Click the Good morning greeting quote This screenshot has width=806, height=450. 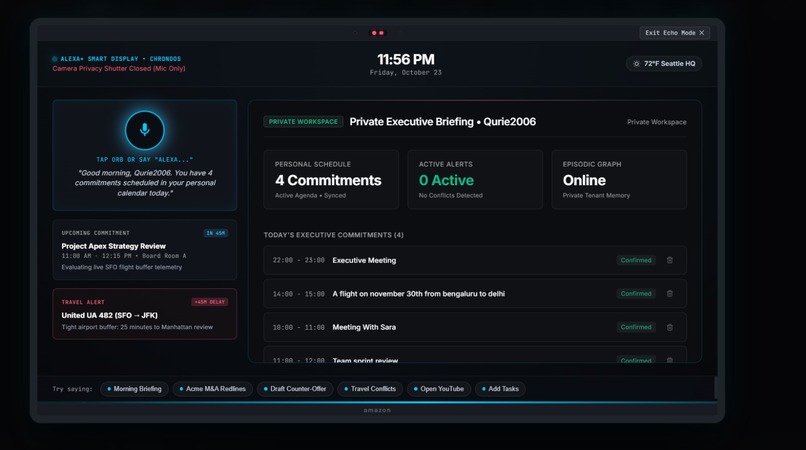point(145,183)
